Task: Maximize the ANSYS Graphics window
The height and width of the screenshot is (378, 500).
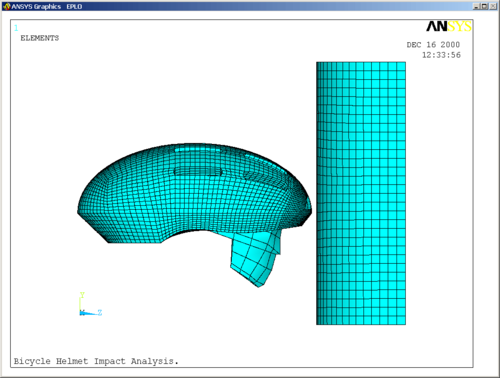Action: [484, 6]
